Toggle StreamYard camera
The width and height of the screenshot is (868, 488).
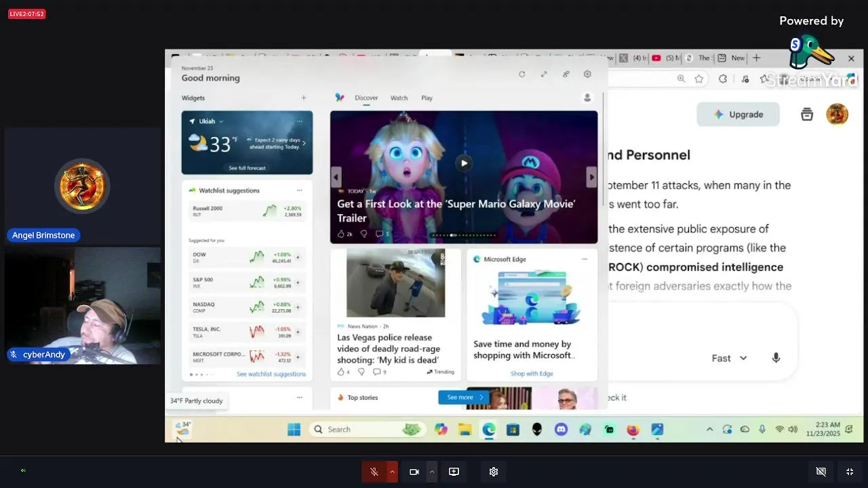click(414, 472)
